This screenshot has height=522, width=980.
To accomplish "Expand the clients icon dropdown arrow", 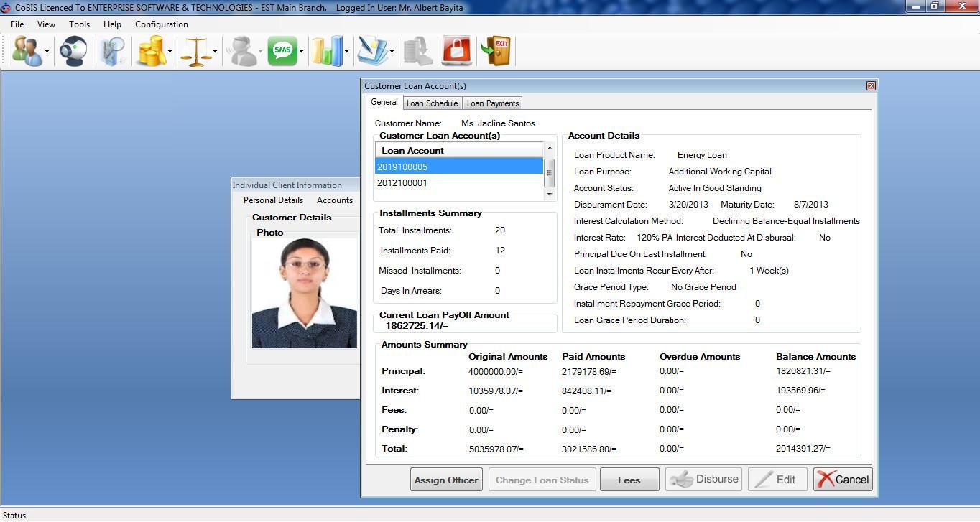I will tap(46, 54).
